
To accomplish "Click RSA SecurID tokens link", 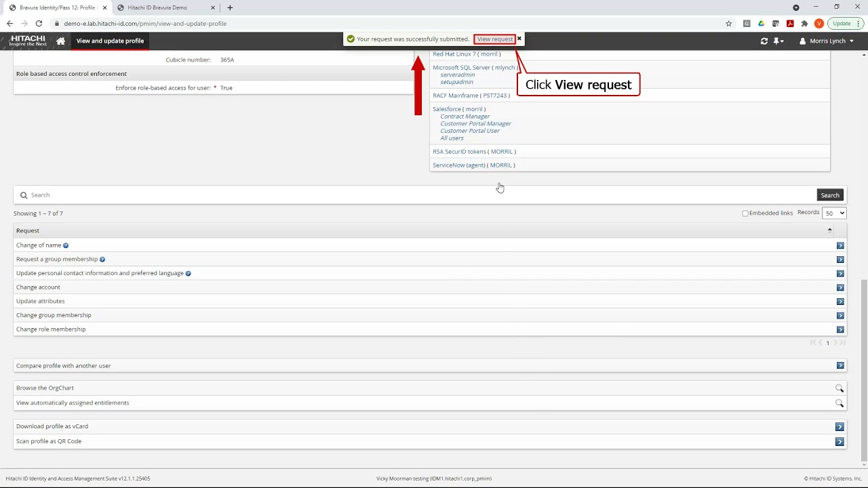I will coord(474,152).
